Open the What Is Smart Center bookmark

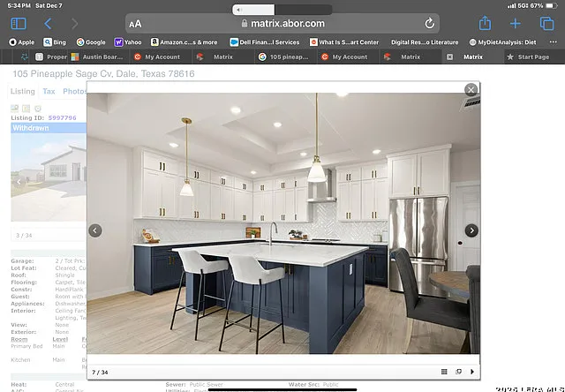click(344, 42)
